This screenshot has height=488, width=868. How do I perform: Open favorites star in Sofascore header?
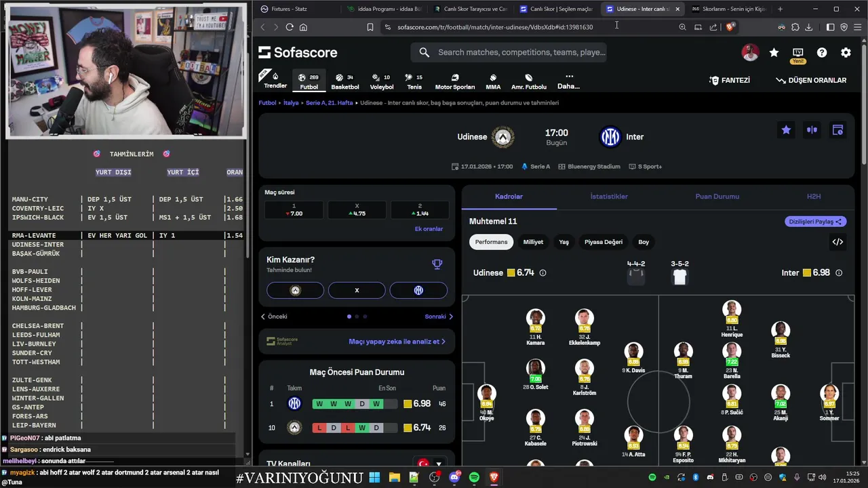774,52
